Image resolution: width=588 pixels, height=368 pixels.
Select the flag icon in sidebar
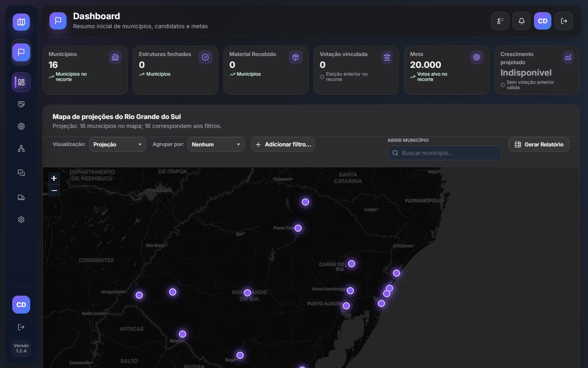point(21,52)
